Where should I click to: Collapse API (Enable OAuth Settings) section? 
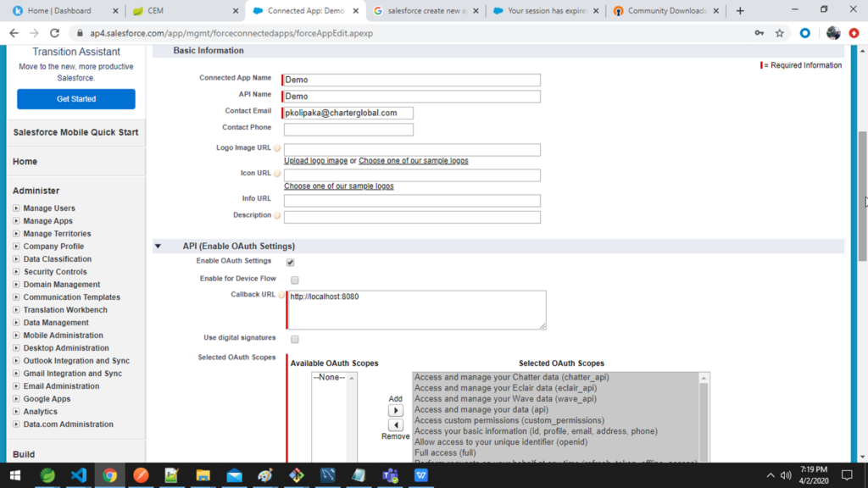coord(159,247)
